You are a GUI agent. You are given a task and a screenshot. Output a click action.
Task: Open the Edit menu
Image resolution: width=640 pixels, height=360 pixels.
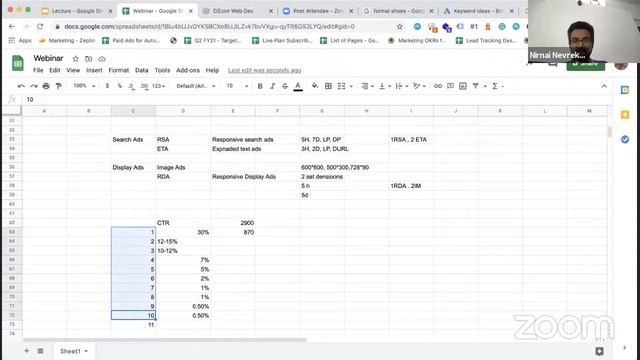coord(55,70)
